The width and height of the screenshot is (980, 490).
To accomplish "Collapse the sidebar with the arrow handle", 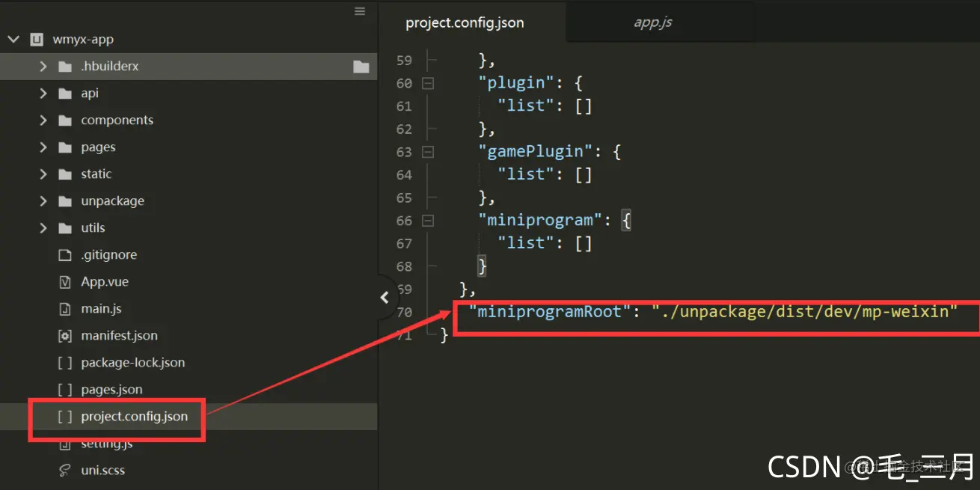I will [385, 297].
